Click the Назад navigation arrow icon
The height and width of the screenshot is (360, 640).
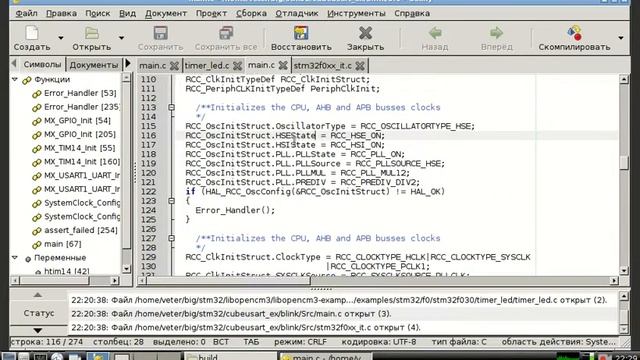[435, 33]
